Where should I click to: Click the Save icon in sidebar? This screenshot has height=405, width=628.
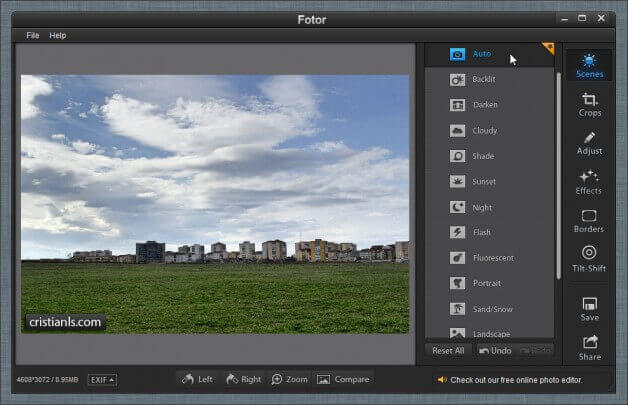coord(590,309)
